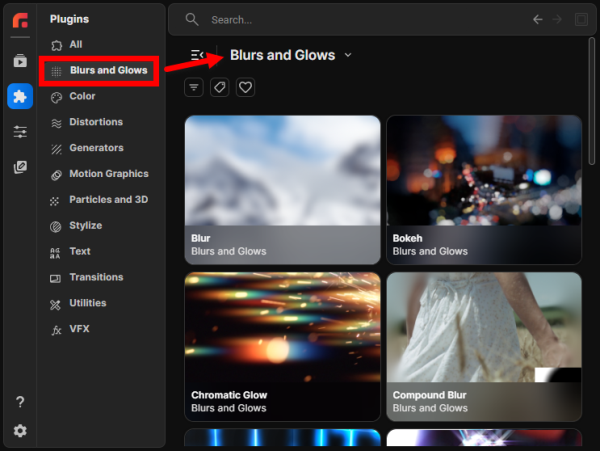The image size is (600, 451).
Task: Click the tag filter icon
Action: click(x=219, y=88)
